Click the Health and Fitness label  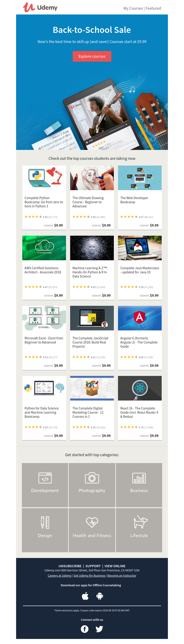tap(92, 535)
